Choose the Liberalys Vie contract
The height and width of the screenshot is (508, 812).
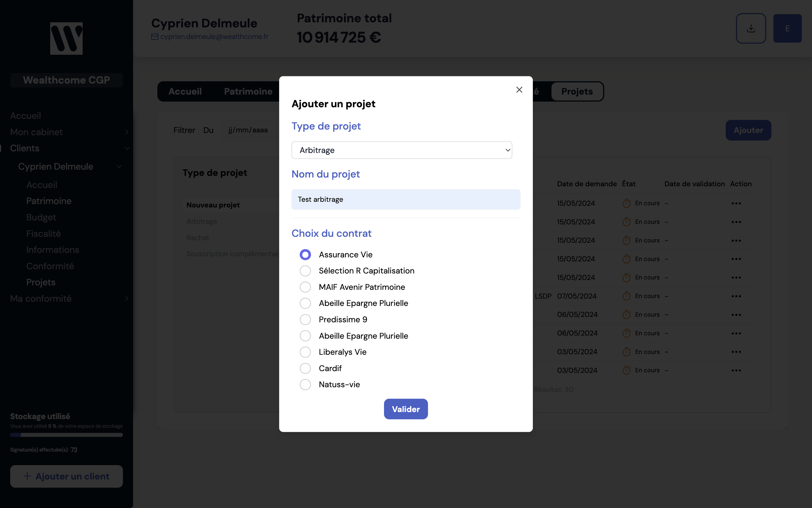(x=305, y=352)
